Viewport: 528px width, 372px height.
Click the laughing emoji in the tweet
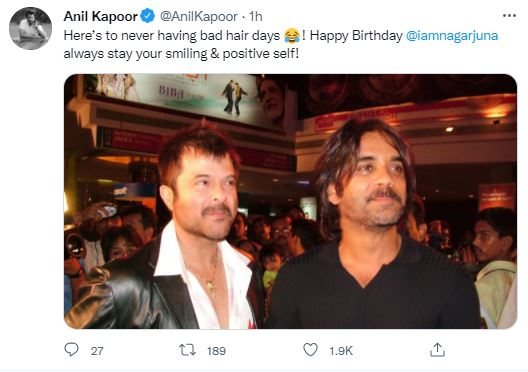pos(292,35)
